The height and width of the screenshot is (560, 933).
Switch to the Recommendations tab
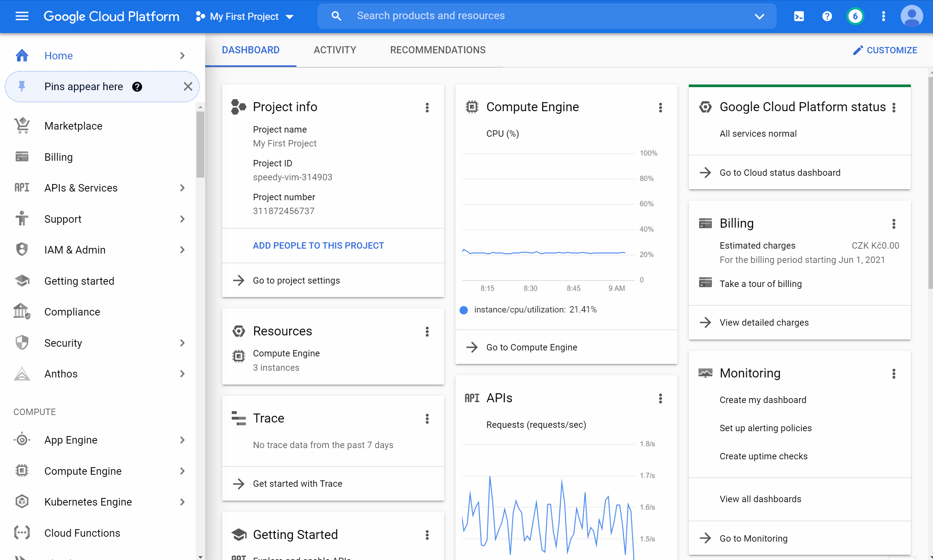[x=437, y=50]
